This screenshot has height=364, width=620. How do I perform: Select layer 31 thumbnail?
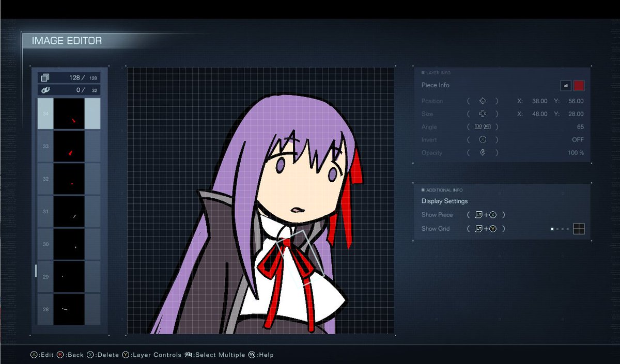click(x=69, y=211)
